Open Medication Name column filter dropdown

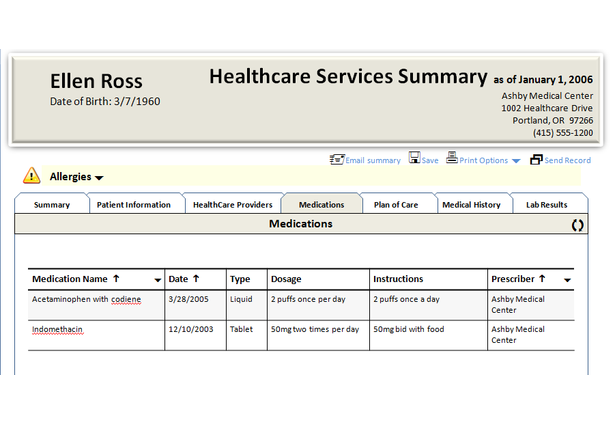(x=158, y=280)
